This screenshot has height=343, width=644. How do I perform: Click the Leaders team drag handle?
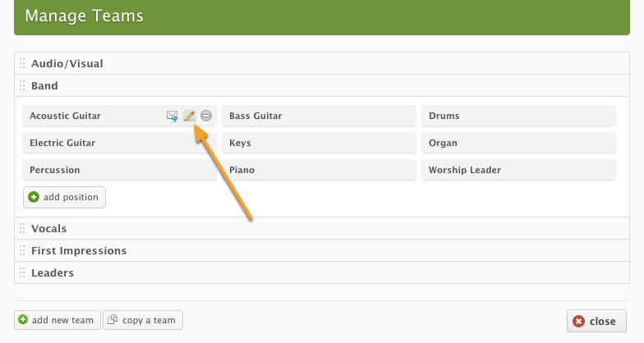click(x=22, y=272)
